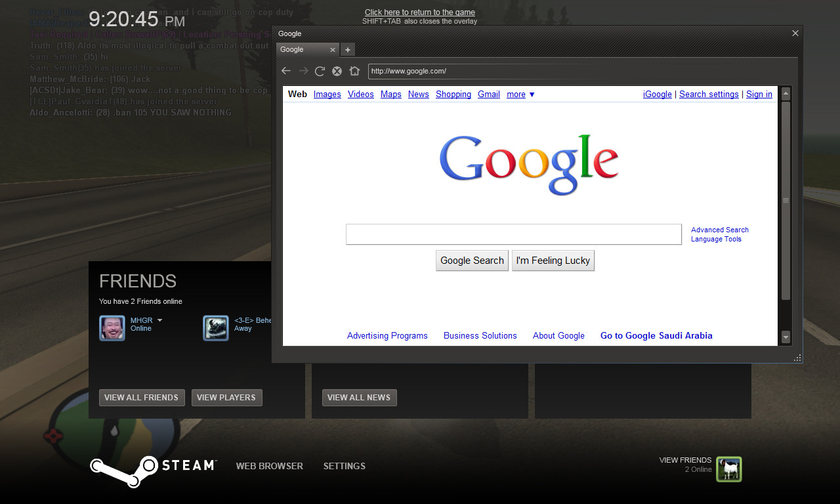Click the scrollbar up arrow
Screen dimensions: 840x504
click(786, 94)
